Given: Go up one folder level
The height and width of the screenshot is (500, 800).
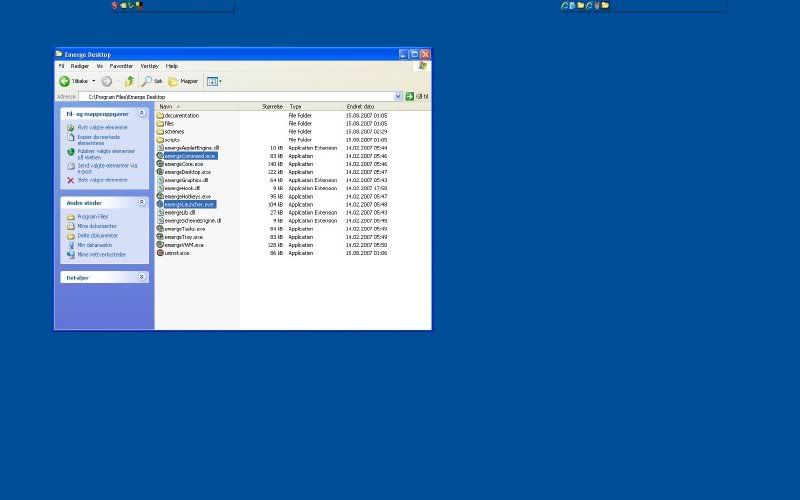Looking at the screenshot, I should [x=130, y=81].
